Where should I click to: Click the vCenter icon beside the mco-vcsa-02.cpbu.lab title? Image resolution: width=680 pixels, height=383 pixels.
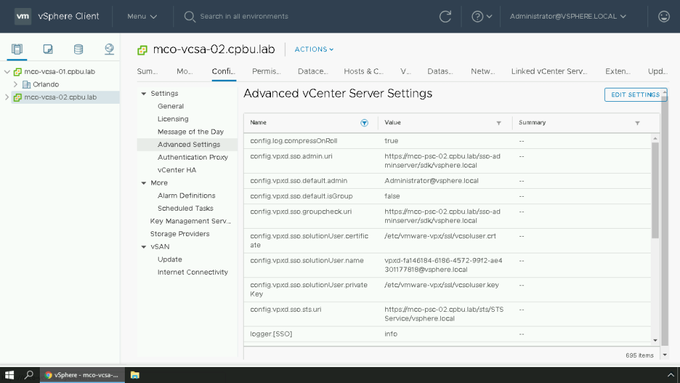pos(142,50)
